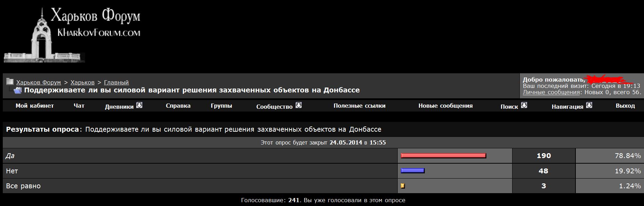Log out using the Выход link
644x206 pixels.
click(625, 106)
